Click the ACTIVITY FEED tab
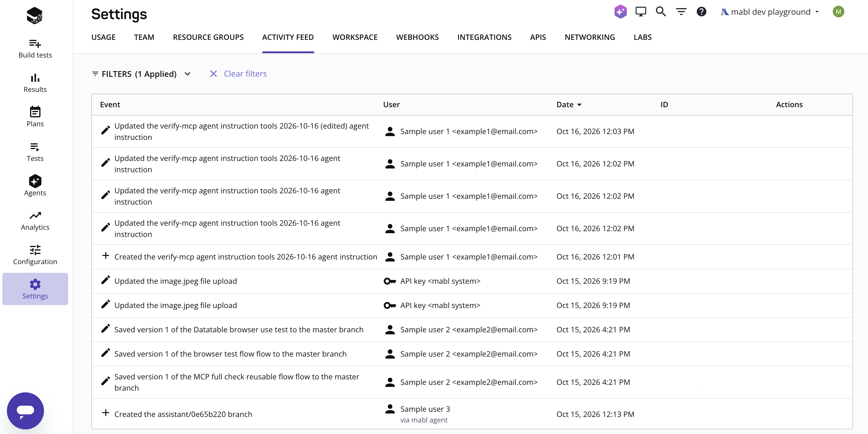Screen dimensions: 868x434 tap(288, 37)
